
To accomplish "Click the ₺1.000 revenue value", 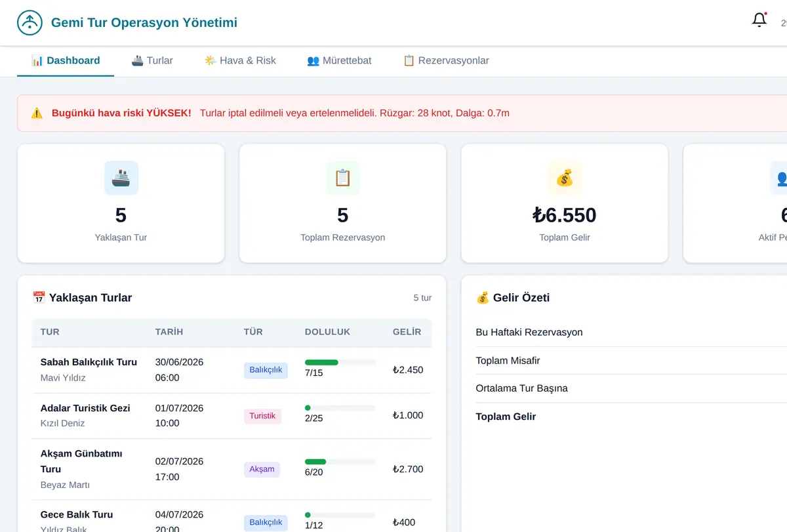I will coord(408,415).
